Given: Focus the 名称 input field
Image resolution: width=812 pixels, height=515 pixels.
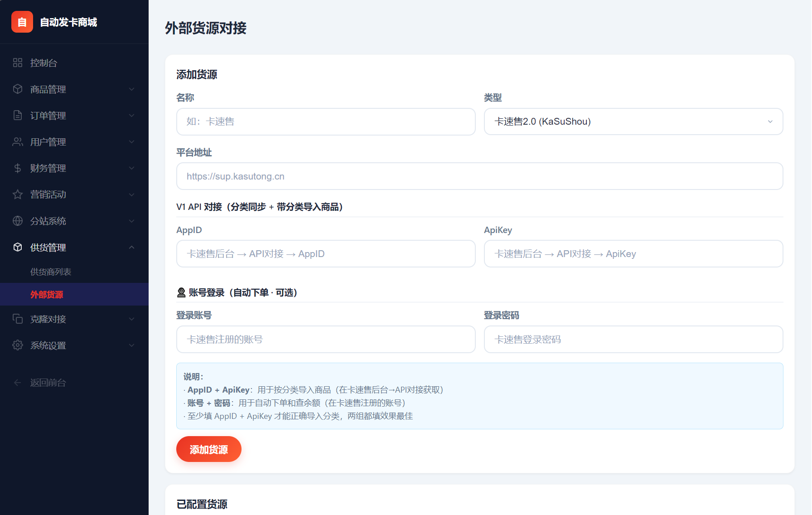Looking at the screenshot, I should 325,121.
